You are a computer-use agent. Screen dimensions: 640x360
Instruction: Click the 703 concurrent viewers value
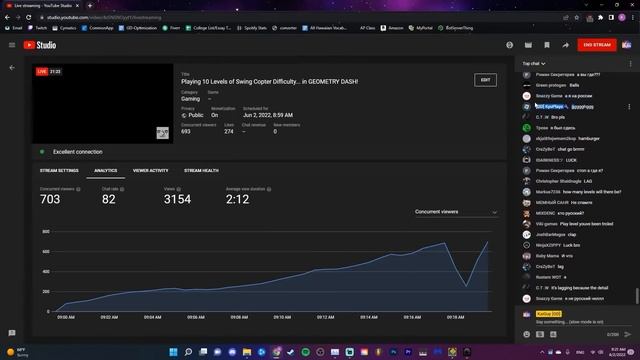50,199
